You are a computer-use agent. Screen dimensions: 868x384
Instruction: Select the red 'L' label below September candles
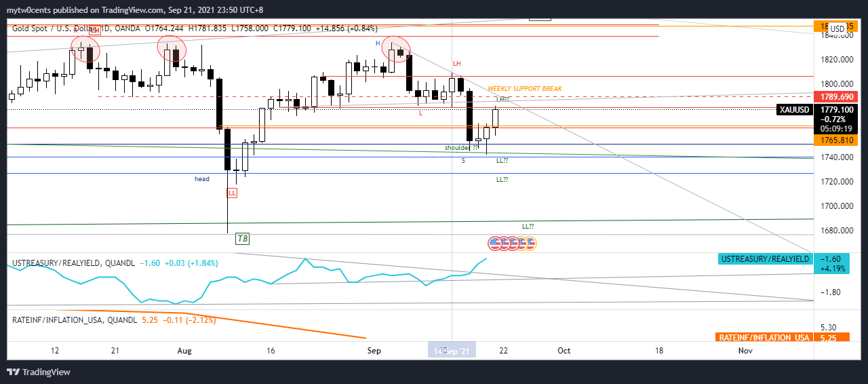tap(420, 113)
